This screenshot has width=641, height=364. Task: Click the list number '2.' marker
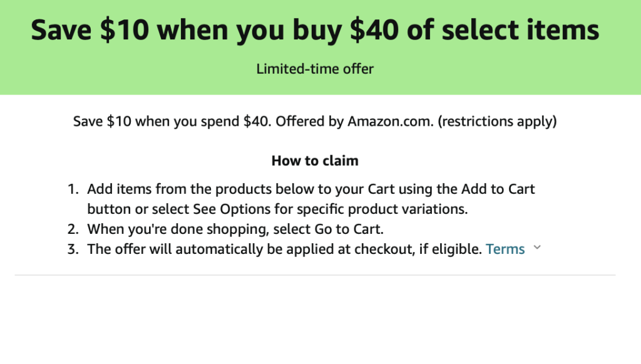73,229
